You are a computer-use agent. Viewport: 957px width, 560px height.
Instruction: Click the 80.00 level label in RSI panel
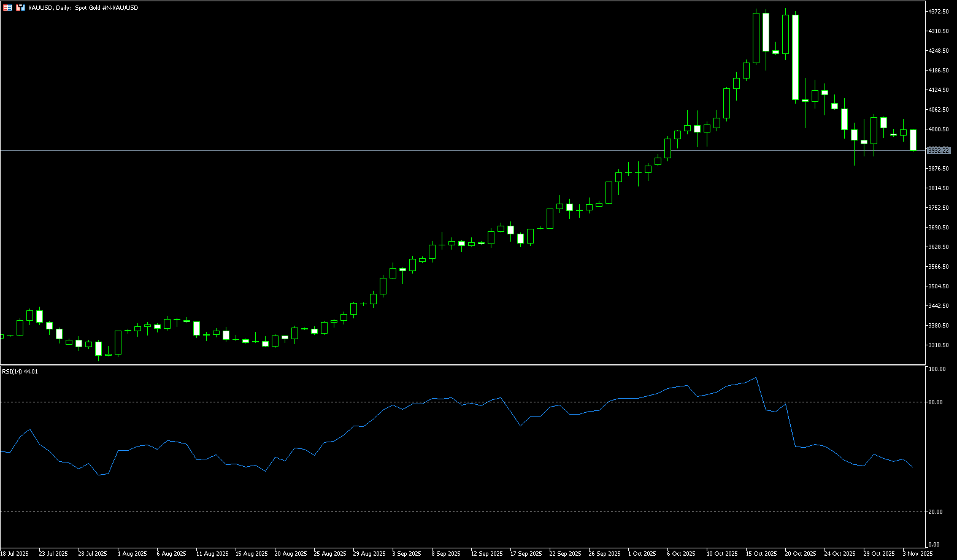pos(936,402)
